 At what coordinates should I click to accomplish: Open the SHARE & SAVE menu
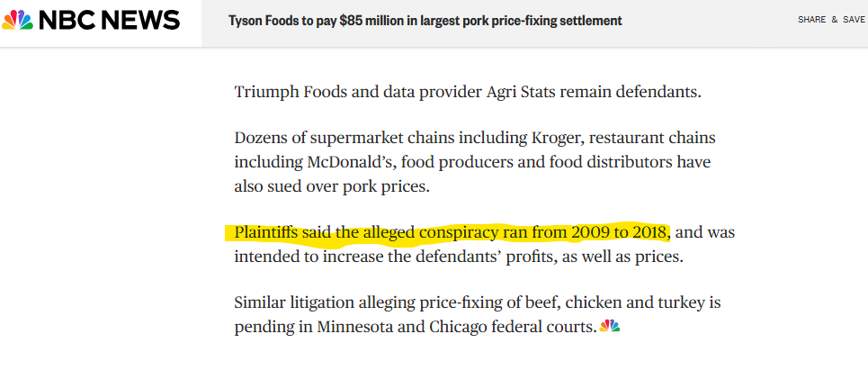(830, 20)
